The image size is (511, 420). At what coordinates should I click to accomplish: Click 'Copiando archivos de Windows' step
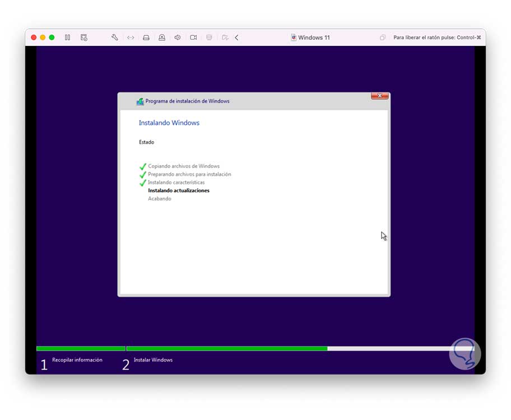coord(184,166)
